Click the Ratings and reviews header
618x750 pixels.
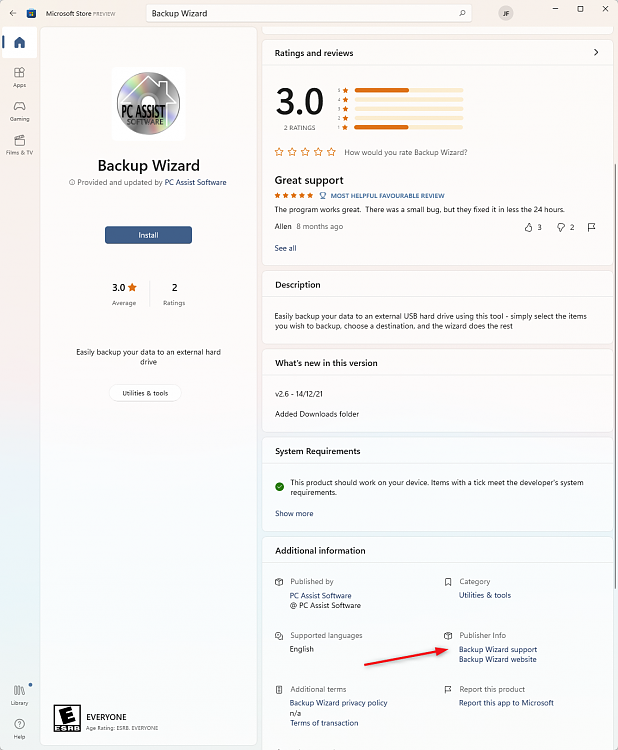click(x=438, y=53)
